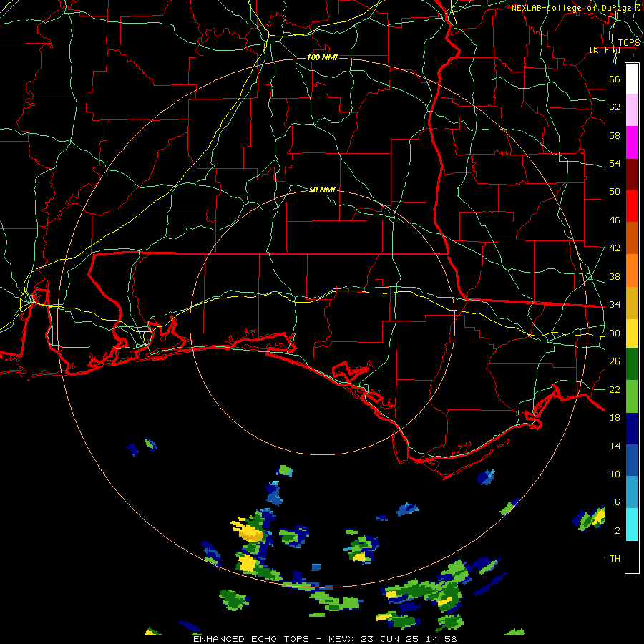644x644 pixels.
Task: Click the navy blue legend swatch
Action: (632, 429)
